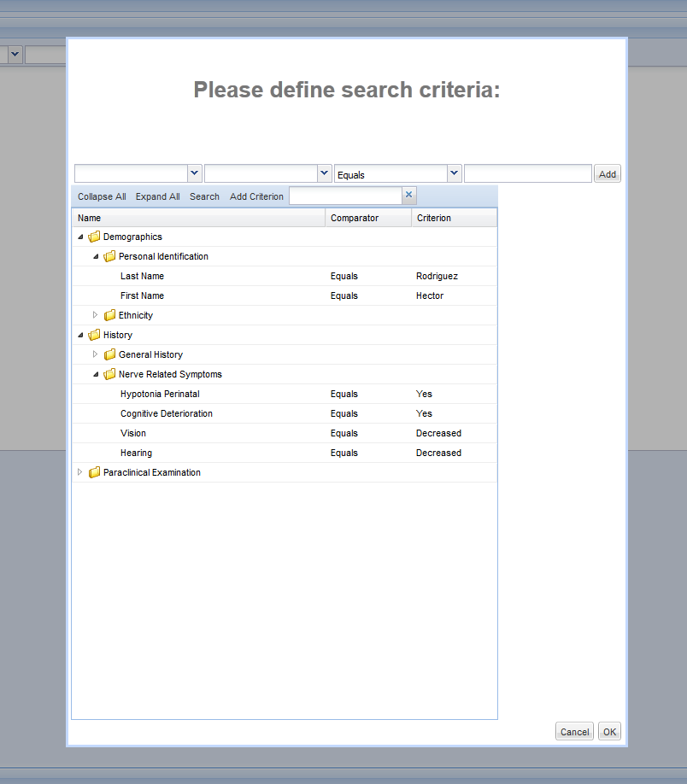Click the Collapse All toolbar item
This screenshot has height=784, width=687.
(x=102, y=196)
